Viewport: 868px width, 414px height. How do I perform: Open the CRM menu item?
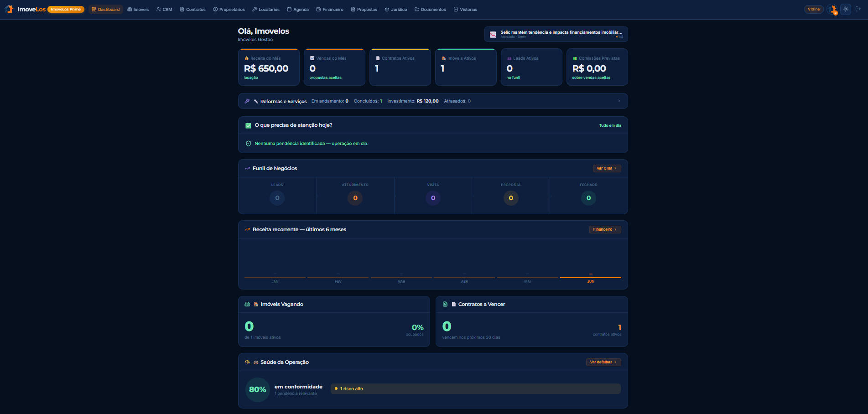tap(164, 9)
